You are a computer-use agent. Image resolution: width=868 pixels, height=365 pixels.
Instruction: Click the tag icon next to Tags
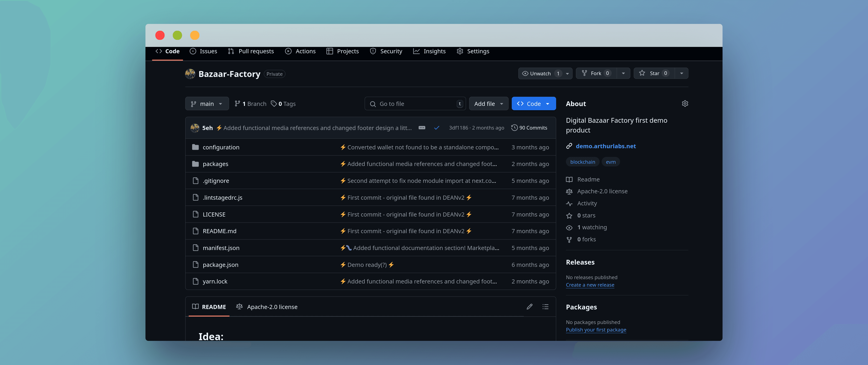pyautogui.click(x=274, y=103)
